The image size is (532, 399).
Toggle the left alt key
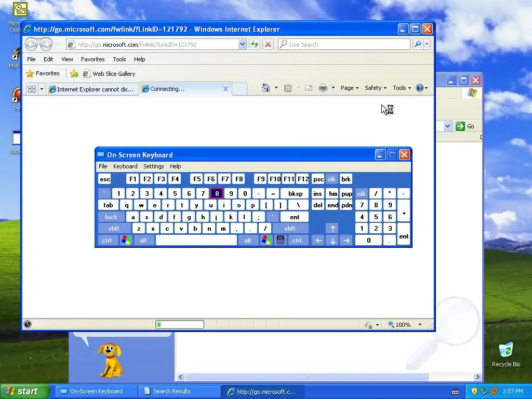pos(143,240)
